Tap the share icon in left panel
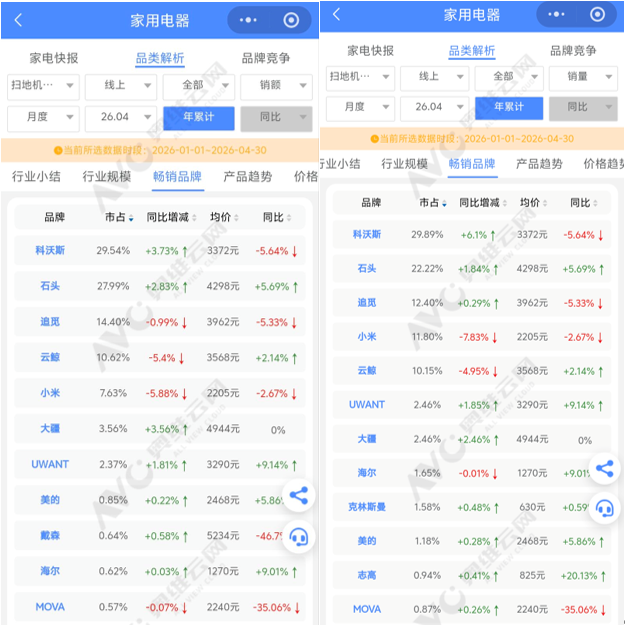This screenshot has width=625, height=625. point(299,495)
